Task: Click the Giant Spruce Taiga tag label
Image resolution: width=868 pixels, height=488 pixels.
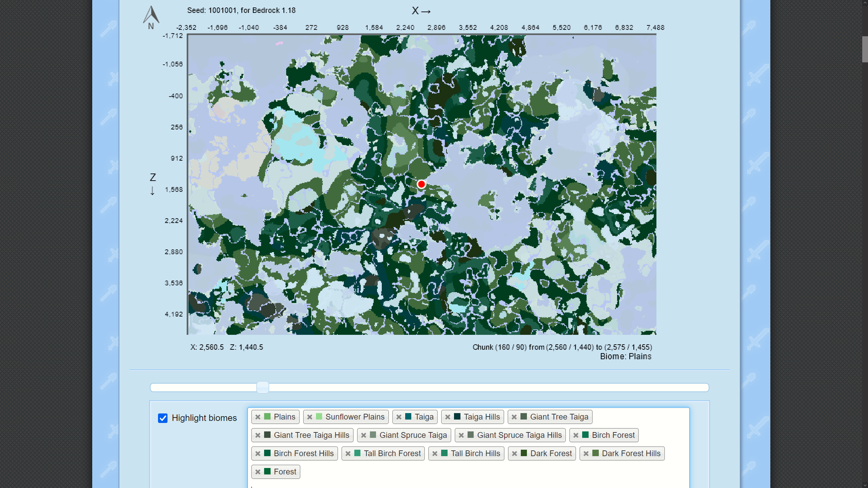Action: [413, 435]
